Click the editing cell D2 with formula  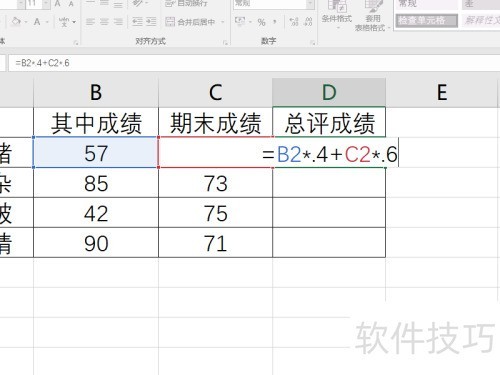329,153
